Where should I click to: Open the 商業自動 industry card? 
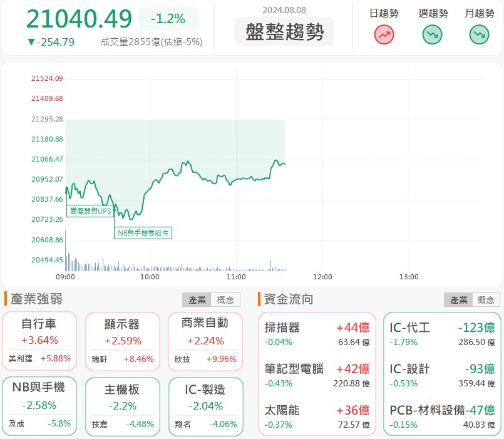click(205, 341)
